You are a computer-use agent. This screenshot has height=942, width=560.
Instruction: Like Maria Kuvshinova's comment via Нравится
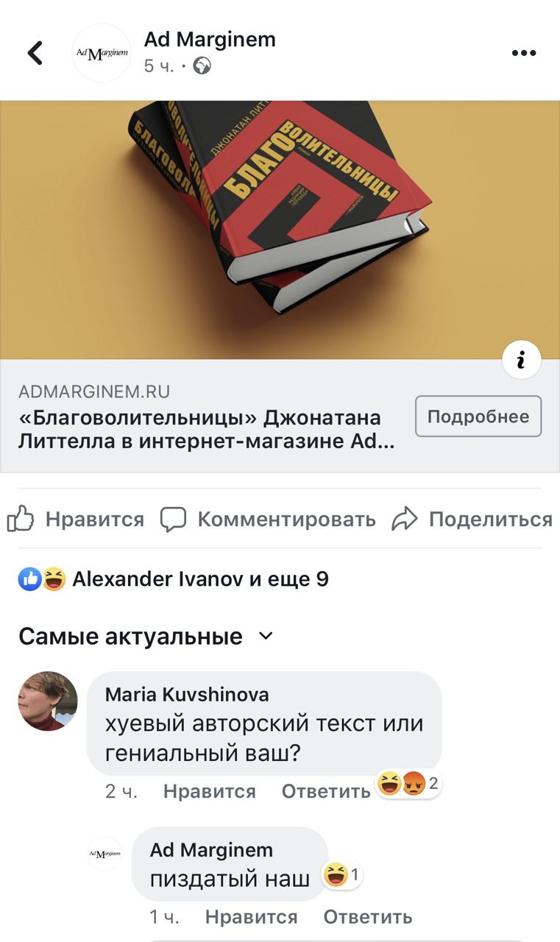[x=210, y=792]
